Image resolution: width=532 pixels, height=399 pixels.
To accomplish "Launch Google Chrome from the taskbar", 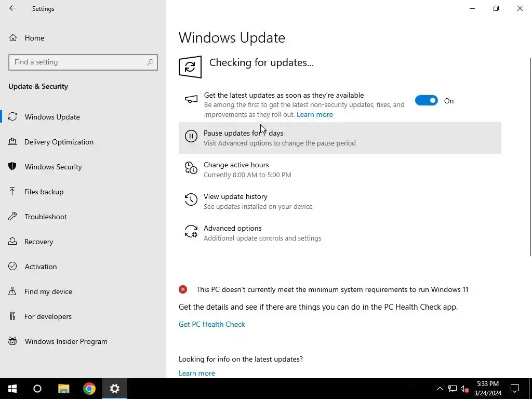I will [x=89, y=389].
